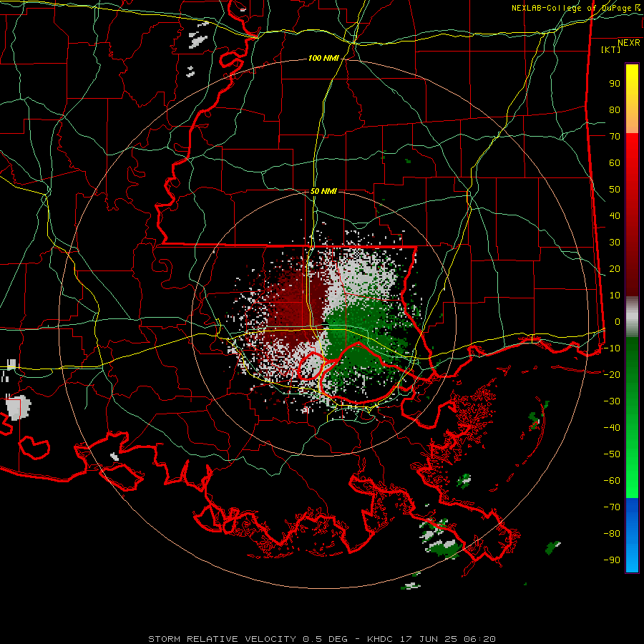This screenshot has height=644, width=644.
Task: Click the [KT] units label
Action: click(x=611, y=49)
